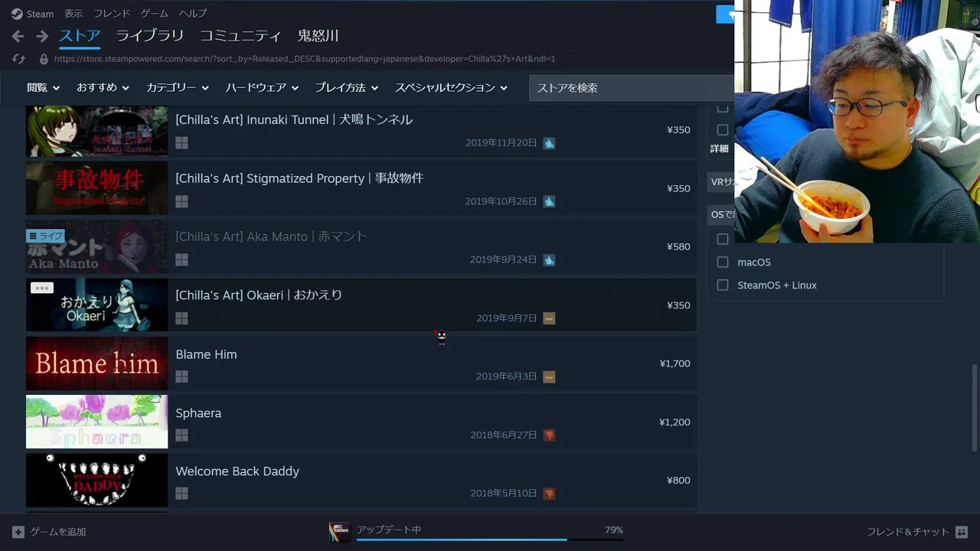Click mixed review icon for Okaeri
This screenshot has height=551, width=980.
coord(549,318)
